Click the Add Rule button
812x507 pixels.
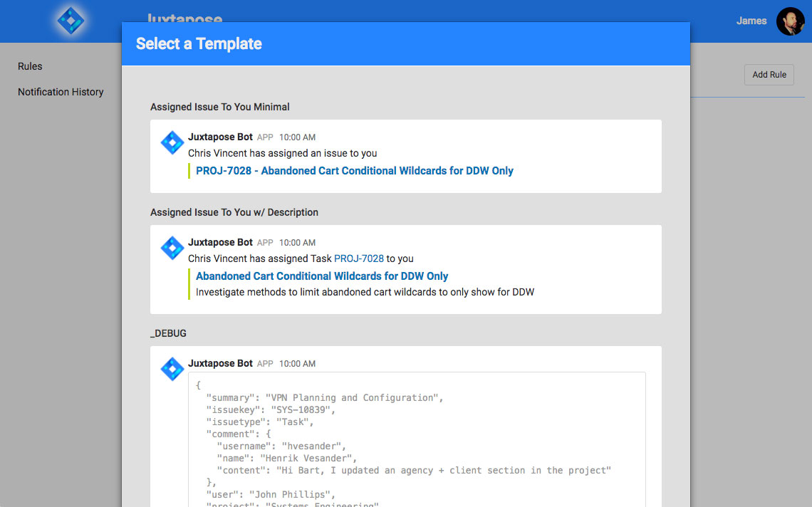coord(769,75)
